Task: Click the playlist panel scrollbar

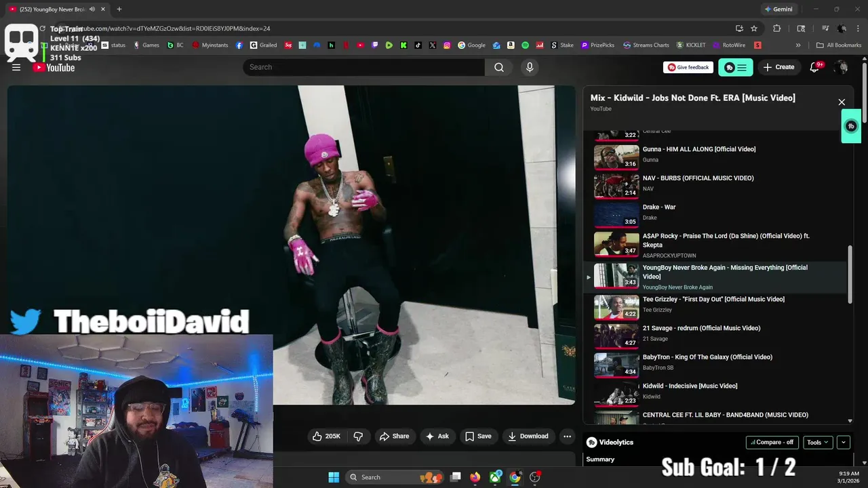Action: [x=850, y=274]
